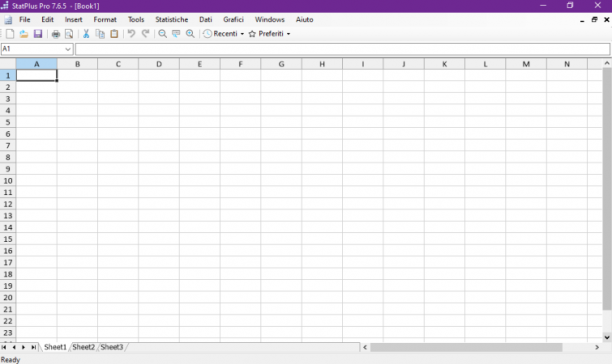The height and width of the screenshot is (364, 612).
Task: Go to the next sheet tab arrow
Action: [23, 347]
